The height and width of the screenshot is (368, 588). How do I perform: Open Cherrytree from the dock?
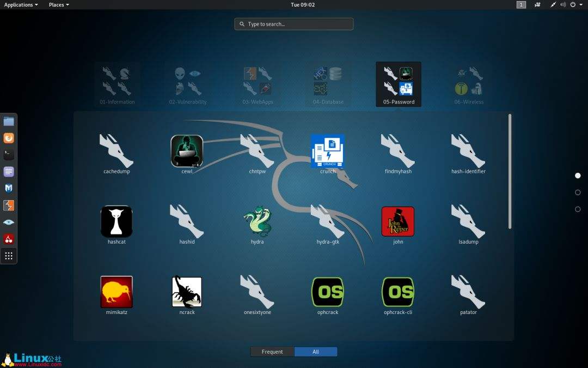click(x=9, y=239)
